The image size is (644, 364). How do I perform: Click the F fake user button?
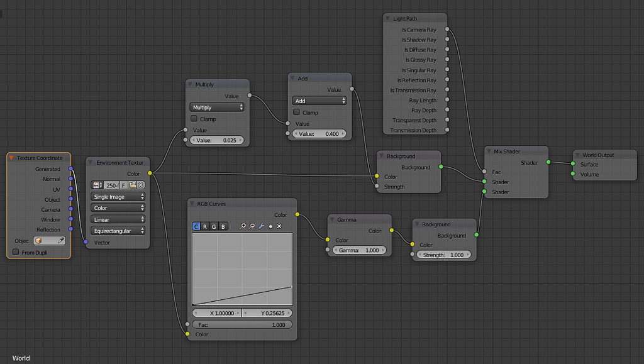(x=124, y=185)
